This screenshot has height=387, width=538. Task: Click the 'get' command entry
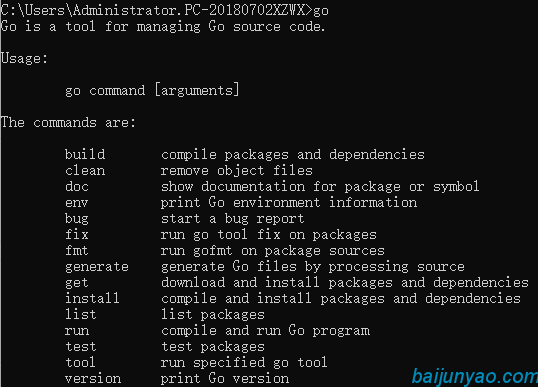pyautogui.click(x=77, y=283)
